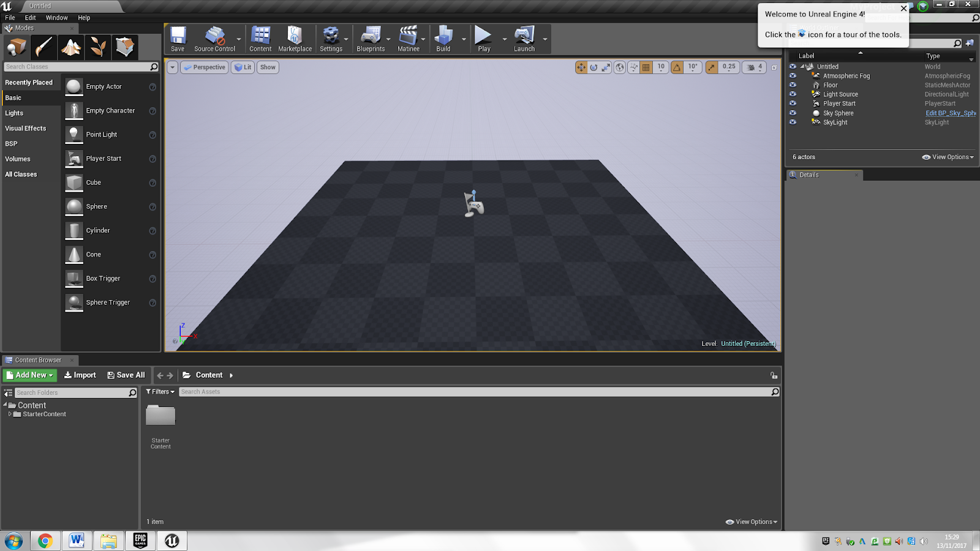980x551 pixels.
Task: Select the Paint mode brush icon
Action: tap(43, 47)
